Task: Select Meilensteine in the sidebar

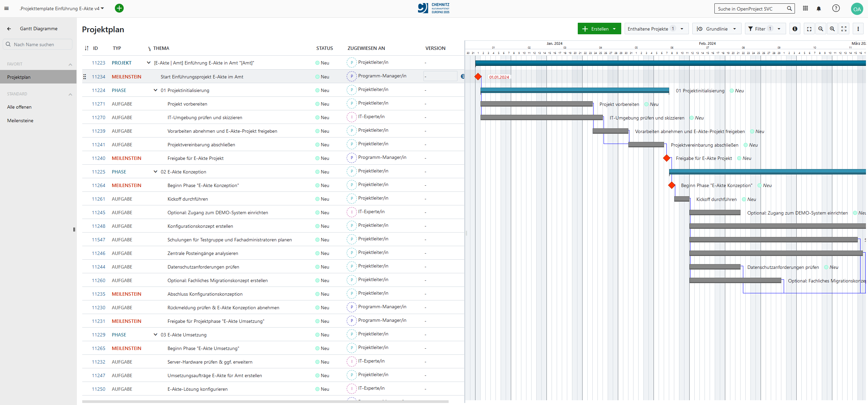Action: (20, 120)
